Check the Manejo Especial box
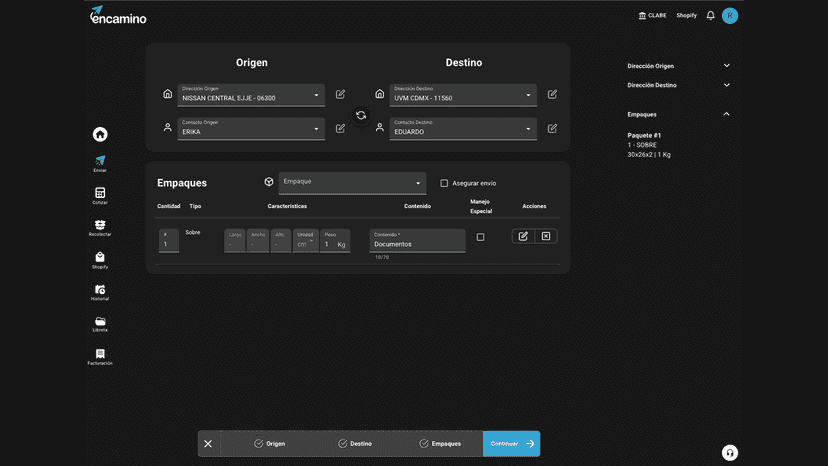828x466 pixels. pos(481,237)
